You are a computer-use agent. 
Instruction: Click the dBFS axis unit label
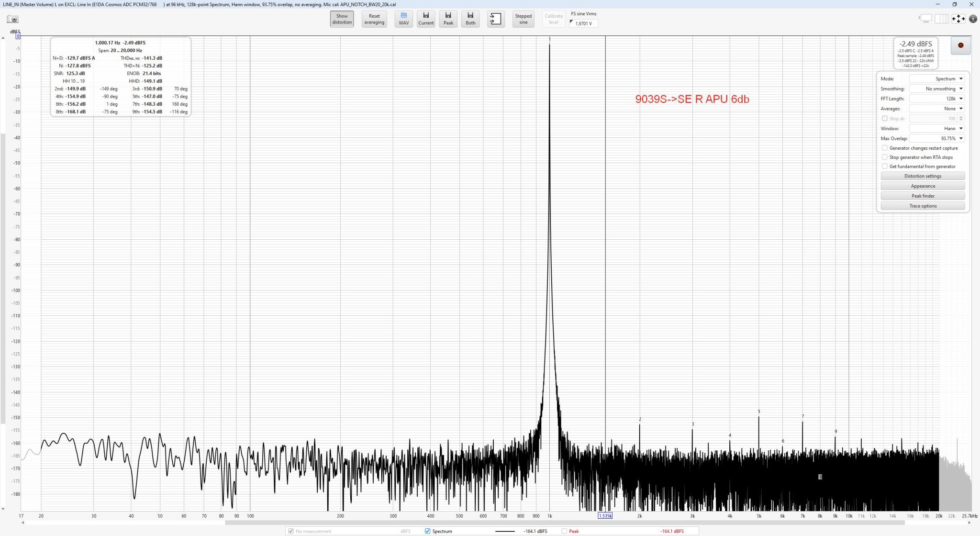(15, 32)
